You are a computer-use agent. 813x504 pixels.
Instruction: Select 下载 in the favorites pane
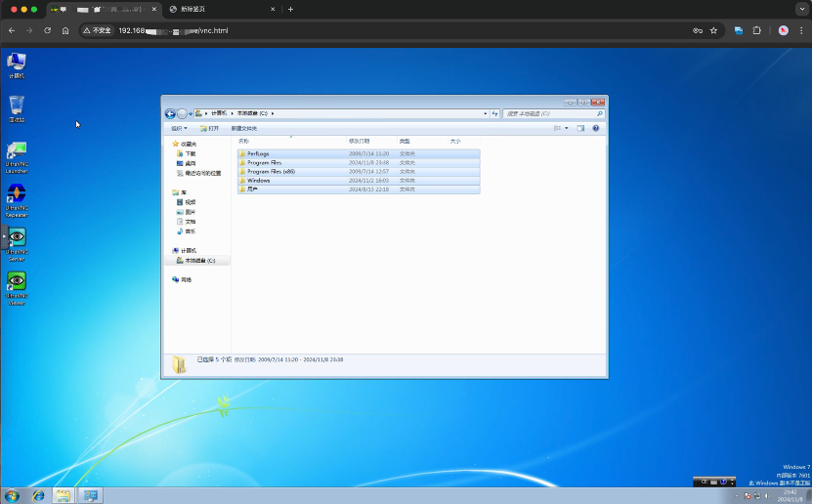click(187, 153)
